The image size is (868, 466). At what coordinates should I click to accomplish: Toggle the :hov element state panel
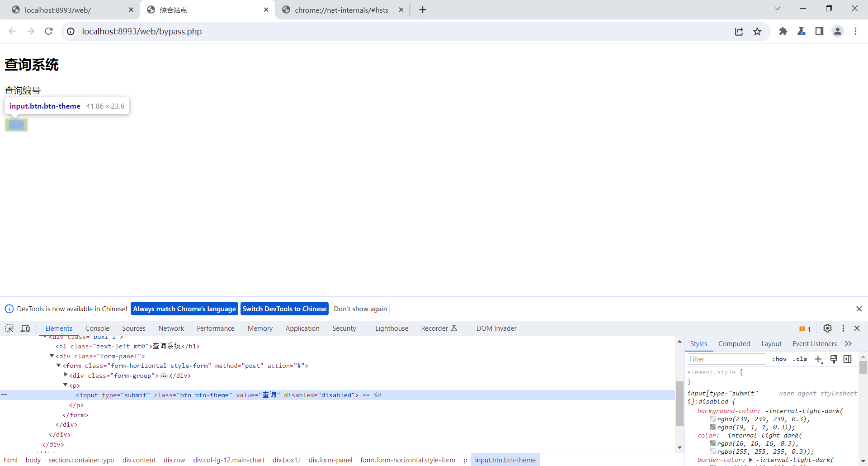[x=779, y=359]
